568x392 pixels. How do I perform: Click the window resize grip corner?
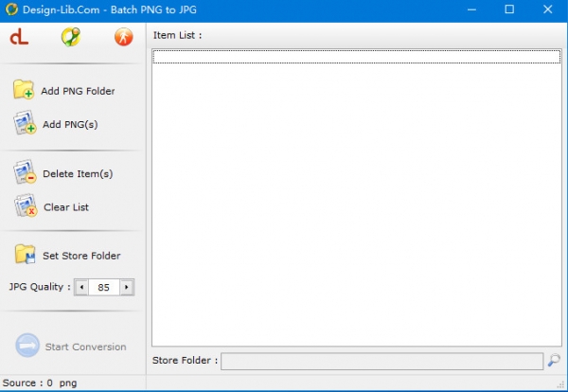pyautogui.click(x=561, y=384)
